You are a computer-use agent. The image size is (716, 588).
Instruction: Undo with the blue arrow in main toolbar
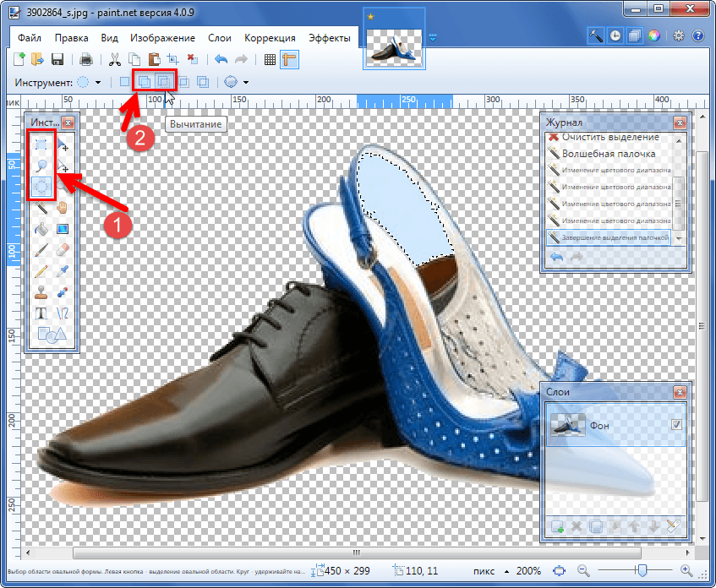point(221,59)
